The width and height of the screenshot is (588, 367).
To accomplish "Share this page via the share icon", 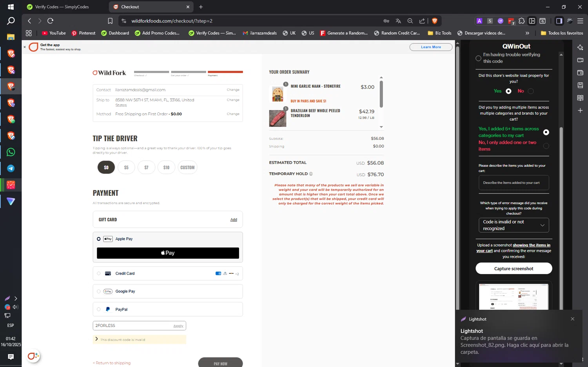I will (x=422, y=21).
